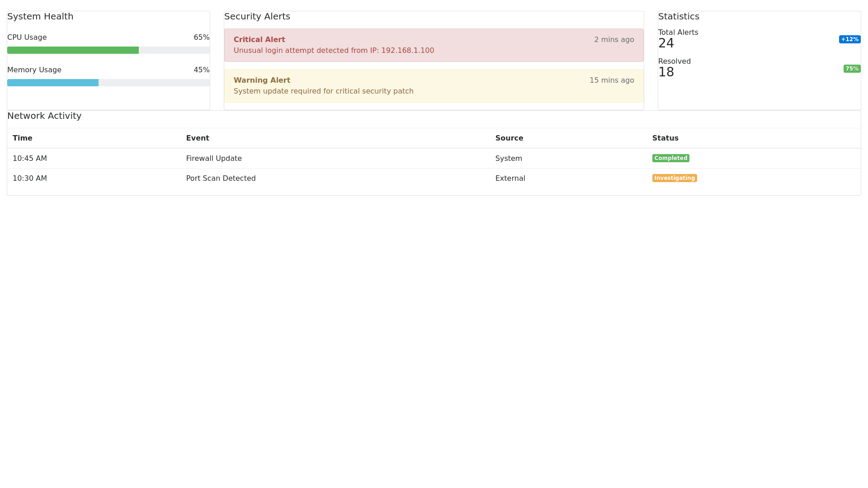The height and width of the screenshot is (488, 868).
Task: Click the Source column header
Action: click(509, 138)
